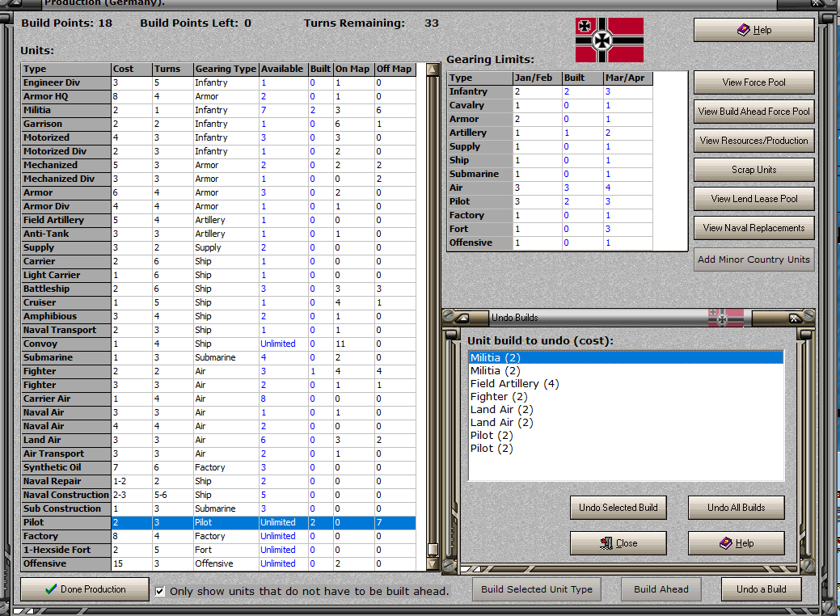
Task: Open Help in the Undo Builds dialog
Action: (736, 543)
